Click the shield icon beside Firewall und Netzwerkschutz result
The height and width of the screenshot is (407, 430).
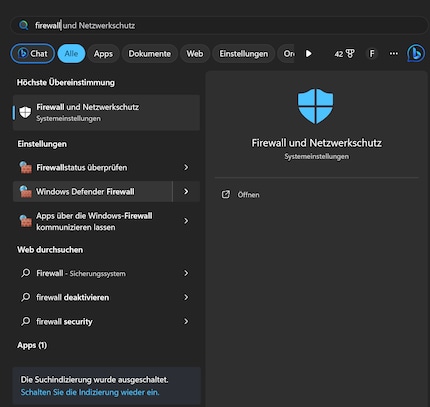(x=25, y=112)
